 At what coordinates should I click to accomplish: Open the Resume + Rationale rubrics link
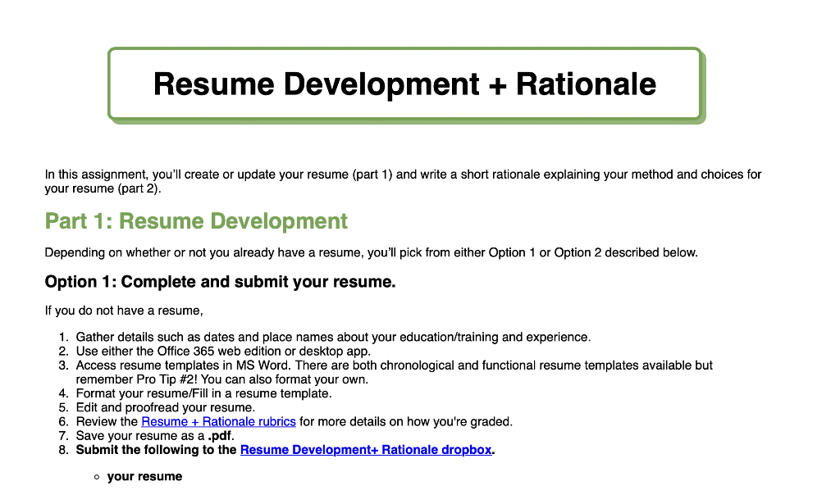point(218,421)
